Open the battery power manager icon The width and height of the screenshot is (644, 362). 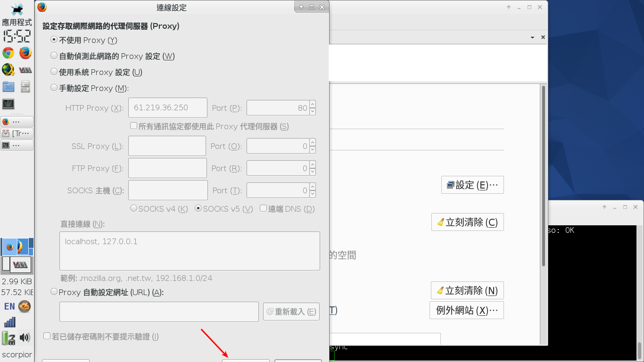(x=8, y=337)
